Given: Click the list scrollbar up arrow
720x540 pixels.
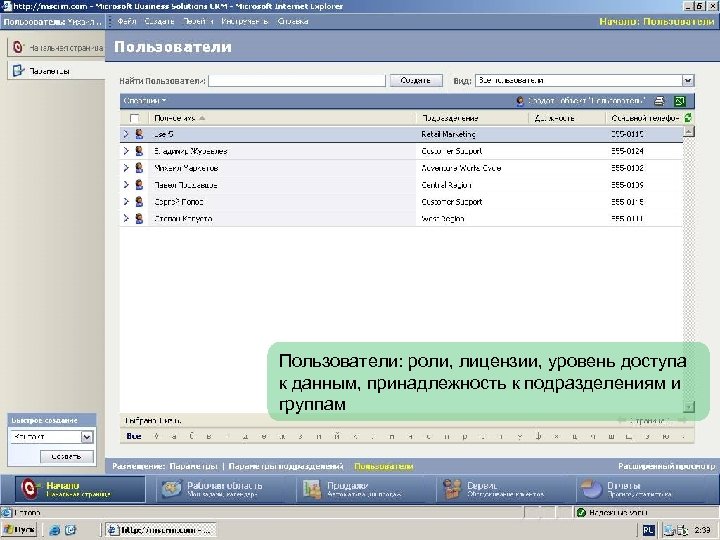Looking at the screenshot, I should point(688,132).
